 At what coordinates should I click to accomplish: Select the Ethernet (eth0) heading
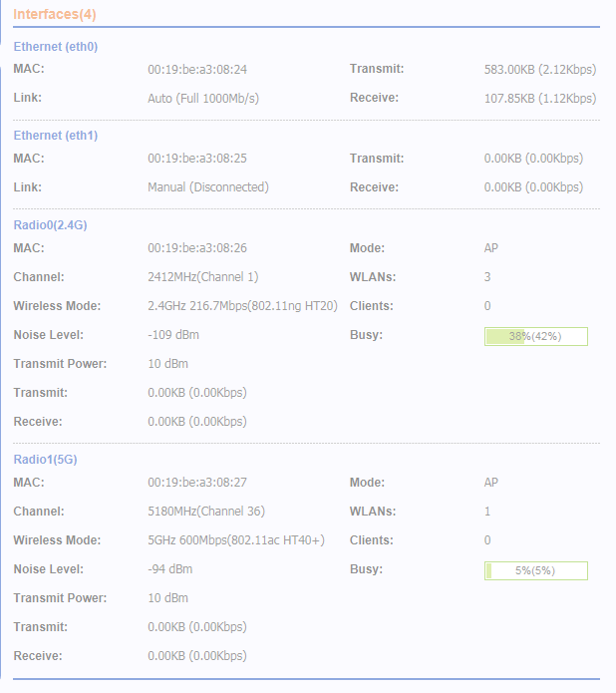[55, 47]
